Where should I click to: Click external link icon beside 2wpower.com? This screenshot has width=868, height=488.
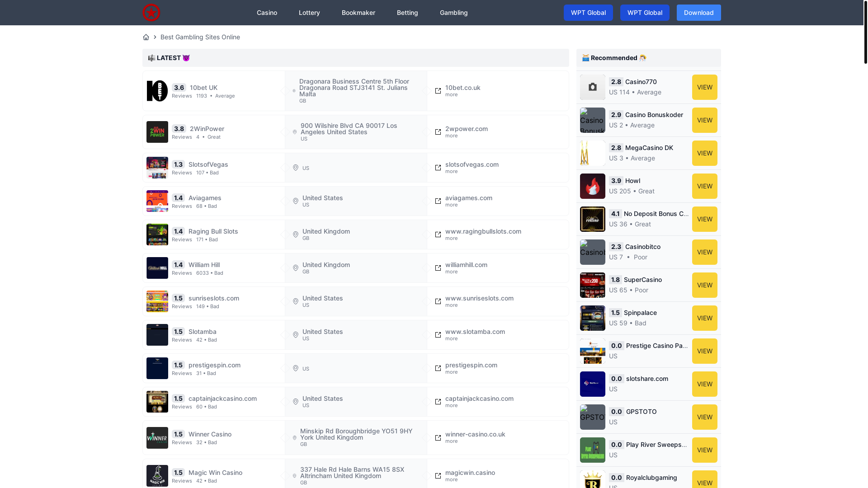(438, 132)
